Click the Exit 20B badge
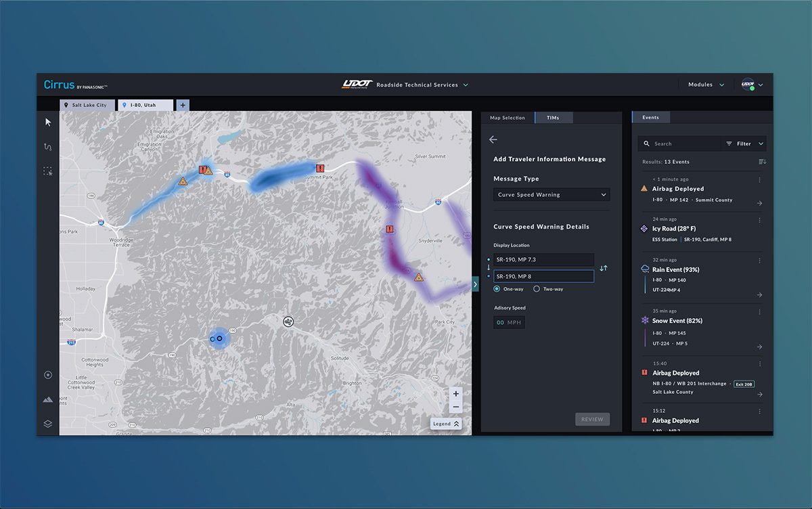This screenshot has width=812, height=509. (745, 384)
